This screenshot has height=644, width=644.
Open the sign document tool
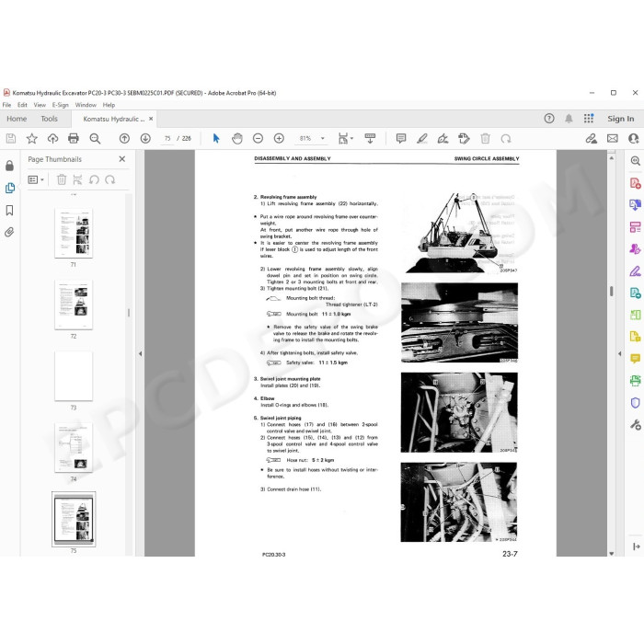click(x=443, y=139)
